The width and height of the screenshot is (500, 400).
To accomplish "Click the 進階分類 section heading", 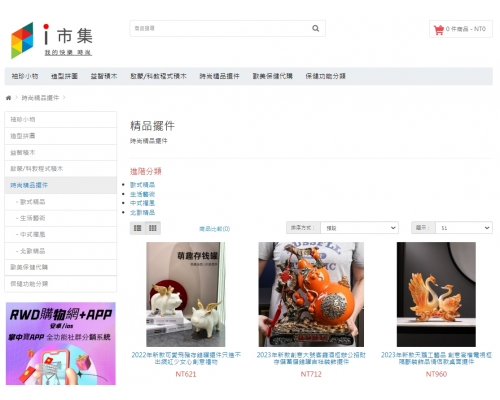I will [146, 171].
